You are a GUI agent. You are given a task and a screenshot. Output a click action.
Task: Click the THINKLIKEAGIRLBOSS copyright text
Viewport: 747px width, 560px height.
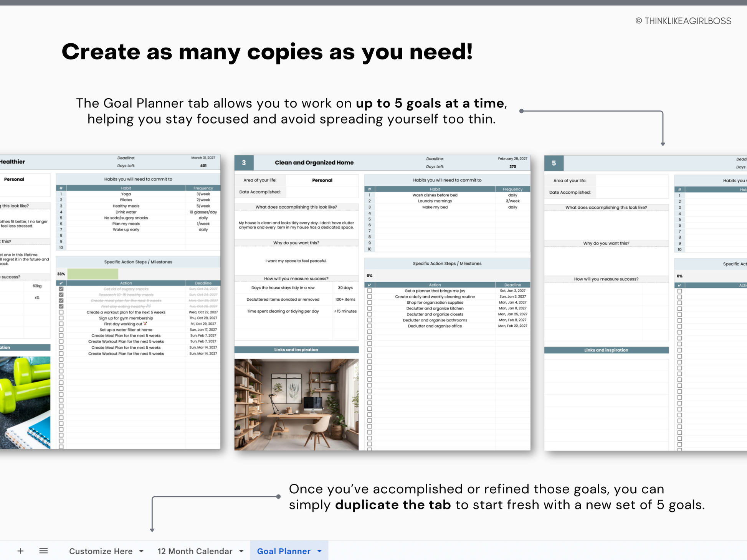pyautogui.click(x=683, y=21)
